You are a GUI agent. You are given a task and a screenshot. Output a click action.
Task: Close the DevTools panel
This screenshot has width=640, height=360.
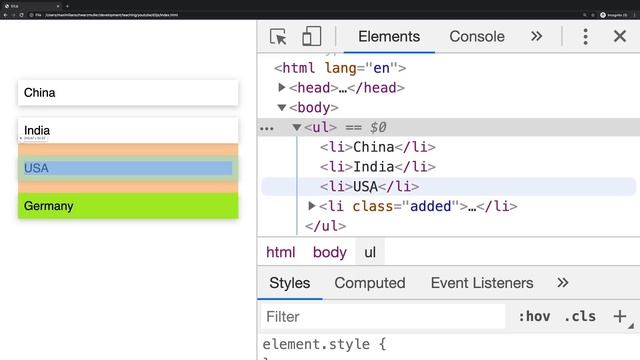coord(620,36)
